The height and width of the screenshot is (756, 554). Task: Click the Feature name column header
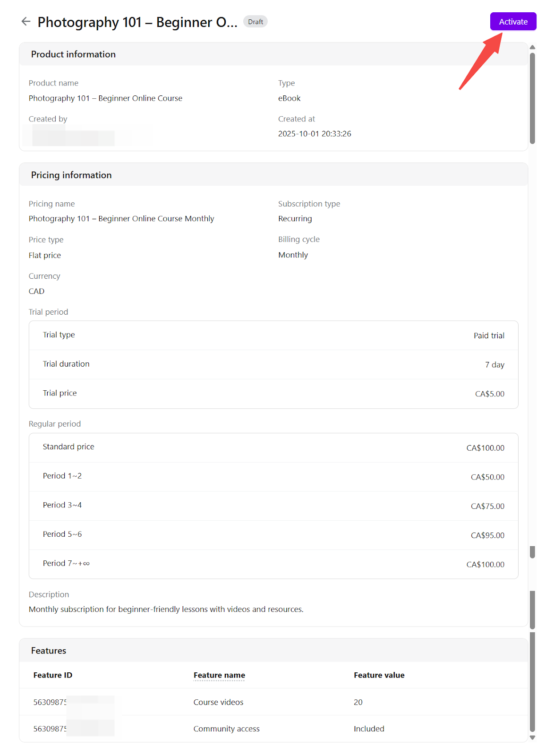(x=219, y=675)
